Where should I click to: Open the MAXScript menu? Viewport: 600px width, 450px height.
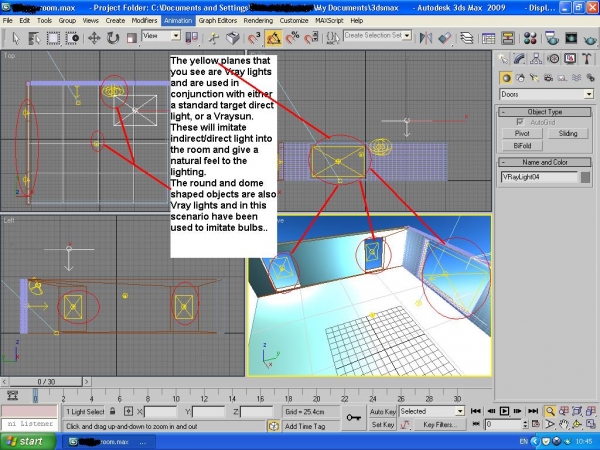tap(329, 21)
